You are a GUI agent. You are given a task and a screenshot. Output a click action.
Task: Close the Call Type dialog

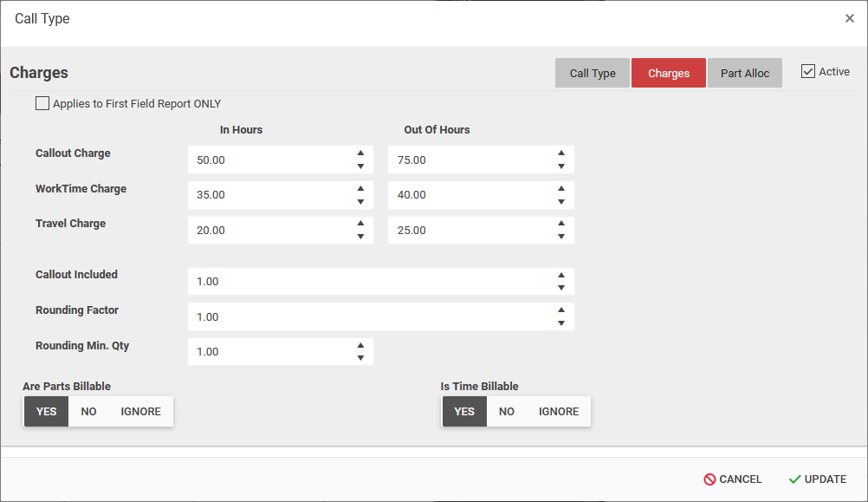849,18
